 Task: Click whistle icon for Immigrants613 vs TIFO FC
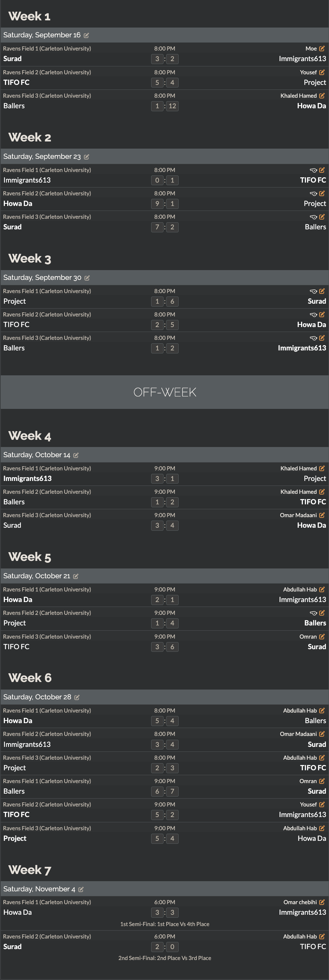(314, 170)
